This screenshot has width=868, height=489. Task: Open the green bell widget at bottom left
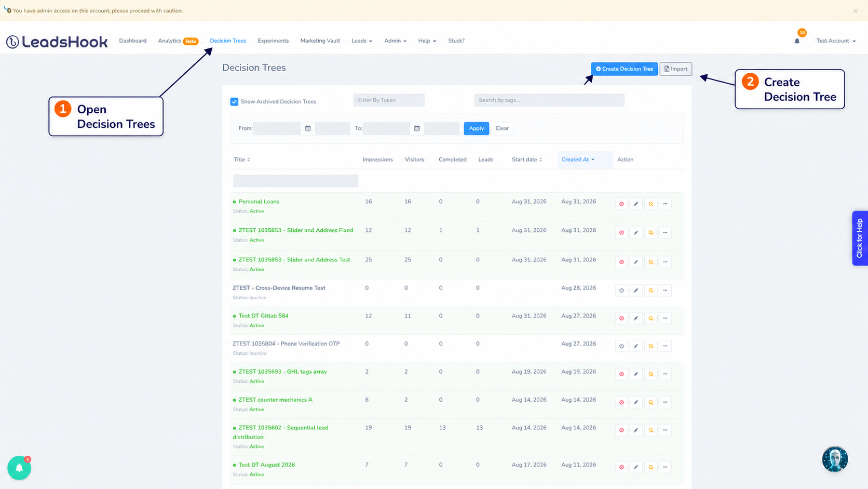[19, 468]
